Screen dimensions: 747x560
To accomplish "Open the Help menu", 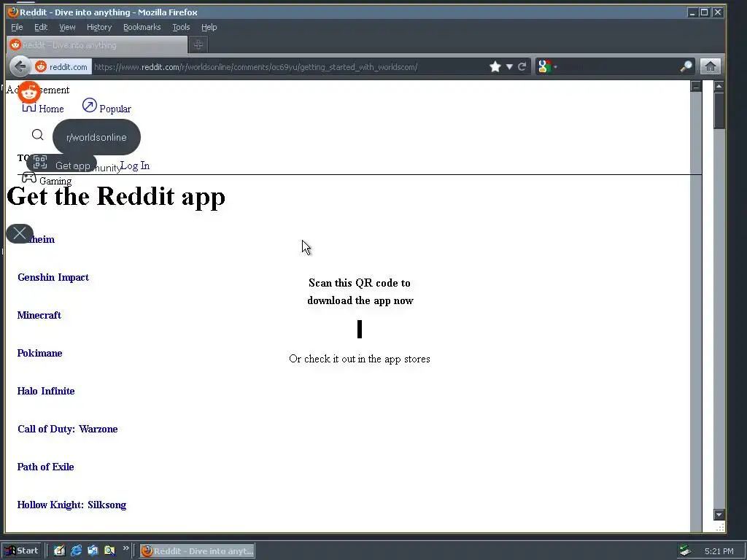I will click(209, 27).
